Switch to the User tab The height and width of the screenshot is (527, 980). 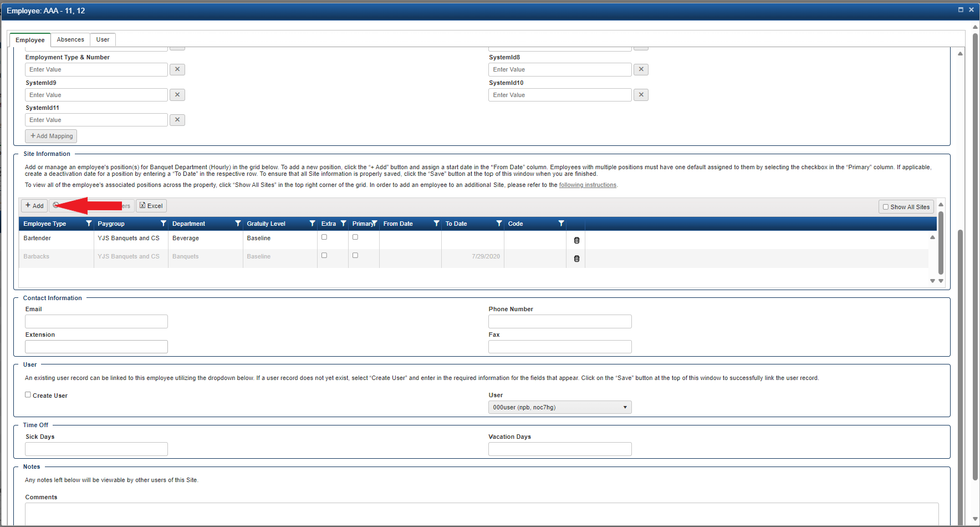click(103, 39)
